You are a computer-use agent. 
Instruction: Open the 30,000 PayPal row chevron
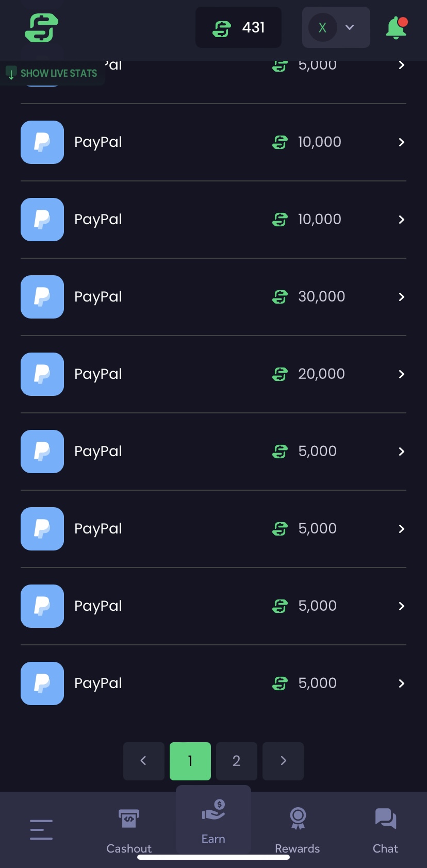(x=401, y=297)
